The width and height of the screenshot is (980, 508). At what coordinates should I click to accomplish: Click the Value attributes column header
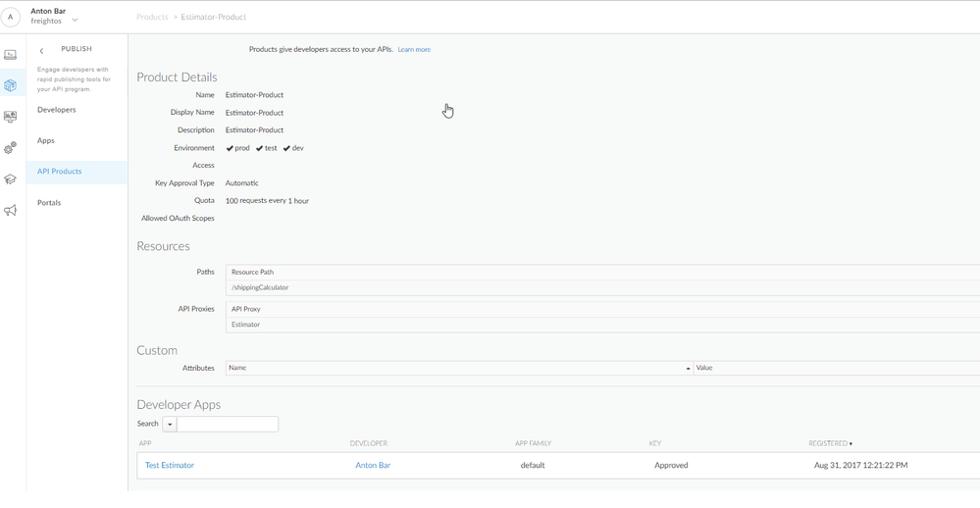pos(704,368)
